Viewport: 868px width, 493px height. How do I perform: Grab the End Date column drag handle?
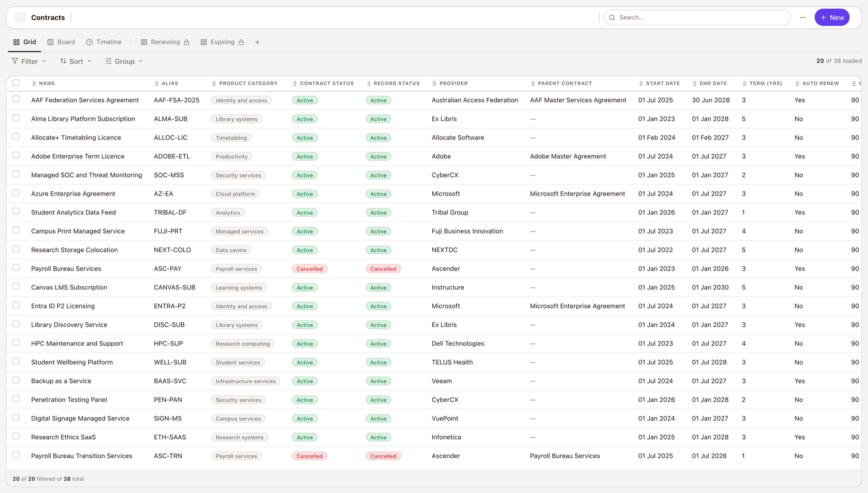click(694, 84)
